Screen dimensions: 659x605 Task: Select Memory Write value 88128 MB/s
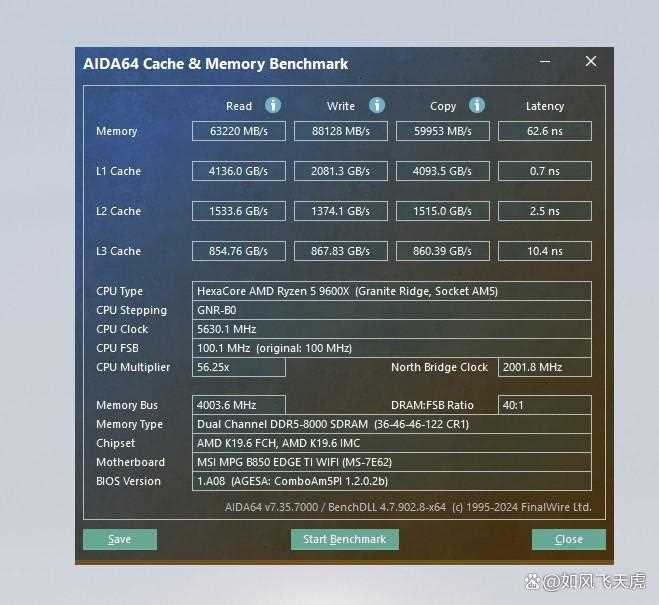341,131
